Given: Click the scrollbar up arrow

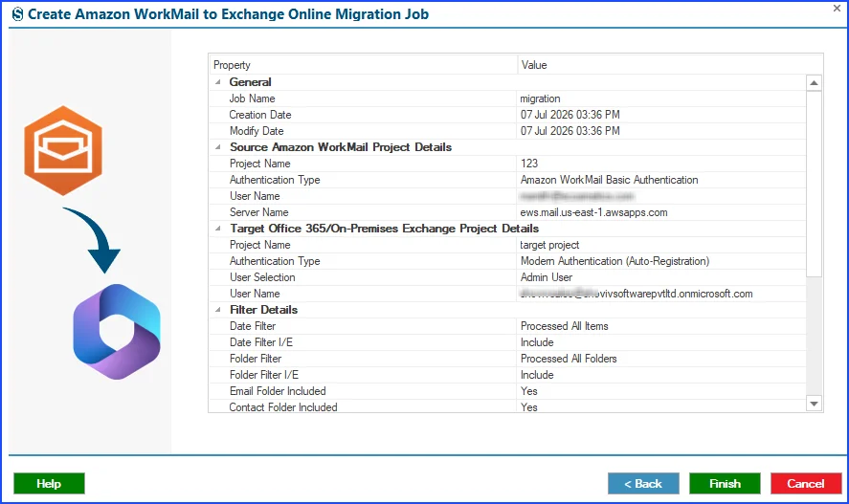Looking at the screenshot, I should point(814,83).
